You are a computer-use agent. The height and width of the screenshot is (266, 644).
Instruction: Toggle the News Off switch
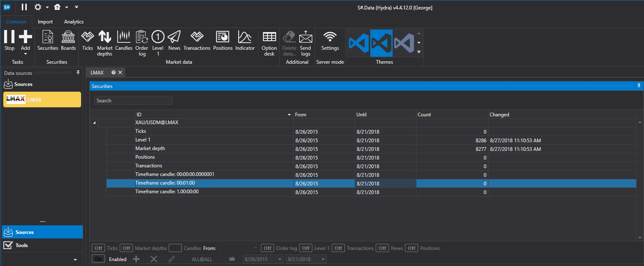click(x=382, y=248)
